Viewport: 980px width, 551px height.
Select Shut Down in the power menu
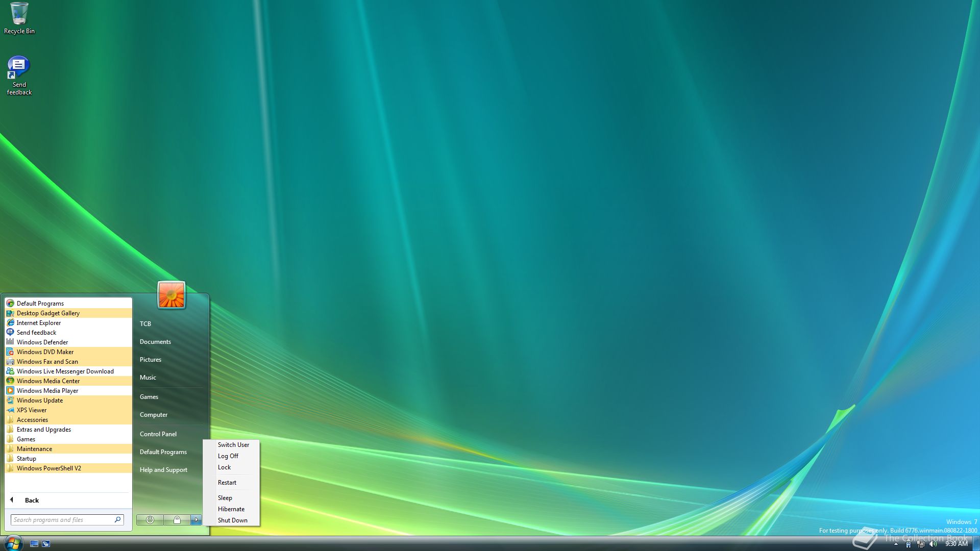click(232, 520)
